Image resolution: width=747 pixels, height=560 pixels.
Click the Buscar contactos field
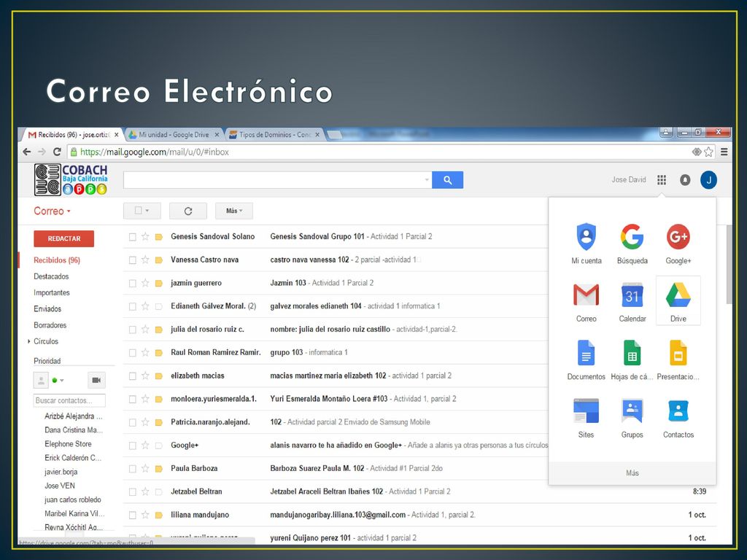click(69, 400)
